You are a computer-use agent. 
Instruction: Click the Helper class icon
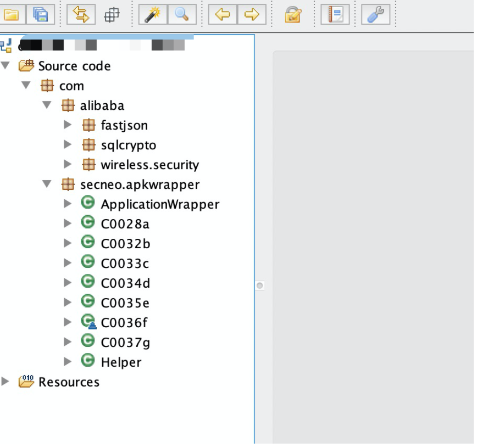(x=88, y=361)
